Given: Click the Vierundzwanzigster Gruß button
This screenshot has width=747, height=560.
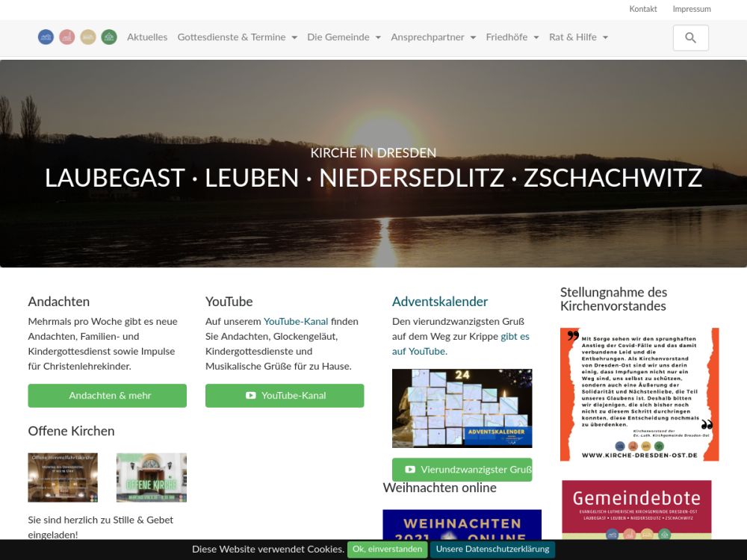Looking at the screenshot, I should tap(462, 470).
